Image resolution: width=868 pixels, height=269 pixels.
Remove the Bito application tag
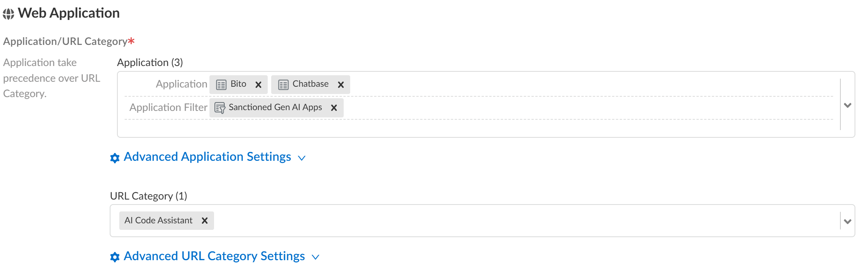pos(259,85)
